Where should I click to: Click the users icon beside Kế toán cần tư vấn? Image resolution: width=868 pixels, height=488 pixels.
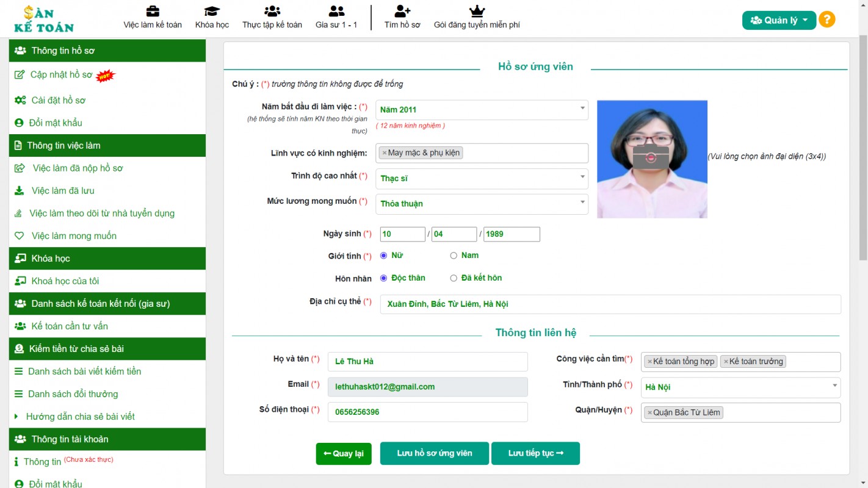click(x=20, y=326)
